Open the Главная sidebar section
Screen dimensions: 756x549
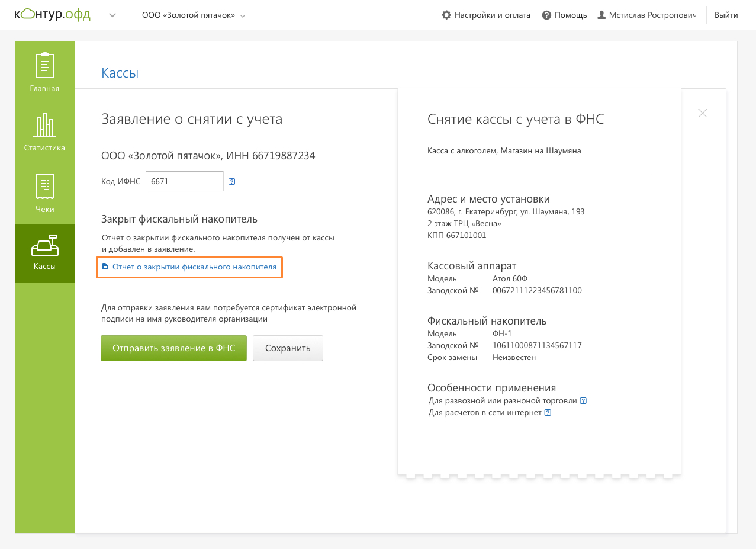coord(45,71)
